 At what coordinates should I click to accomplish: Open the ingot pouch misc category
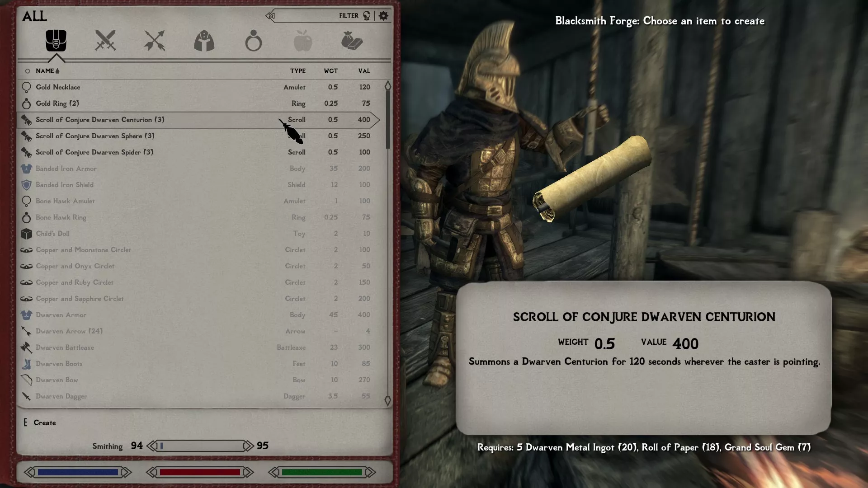352,41
